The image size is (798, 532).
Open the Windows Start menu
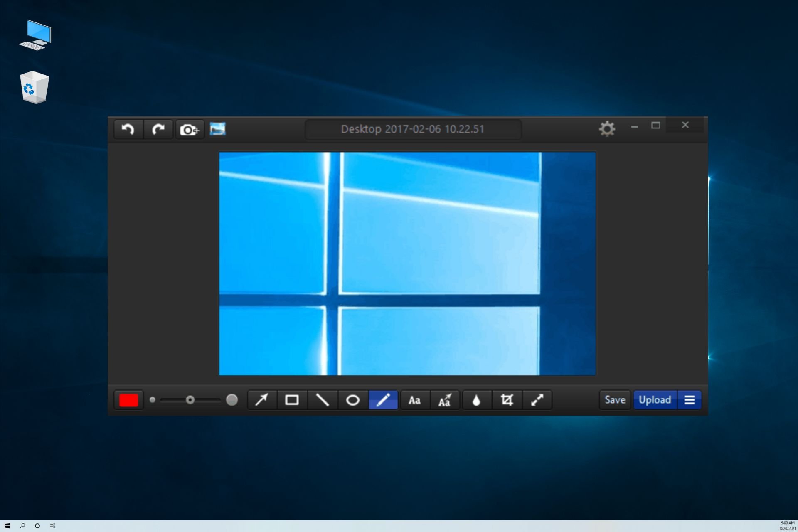click(x=7, y=526)
